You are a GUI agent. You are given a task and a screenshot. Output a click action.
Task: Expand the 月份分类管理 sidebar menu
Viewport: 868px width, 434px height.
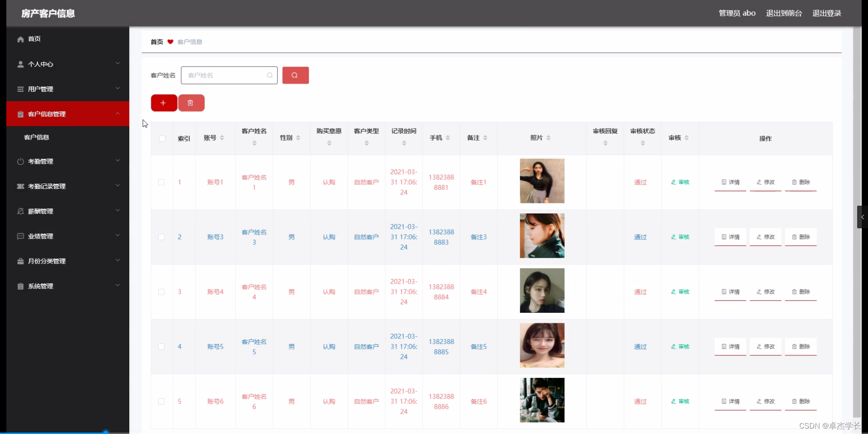pos(68,261)
